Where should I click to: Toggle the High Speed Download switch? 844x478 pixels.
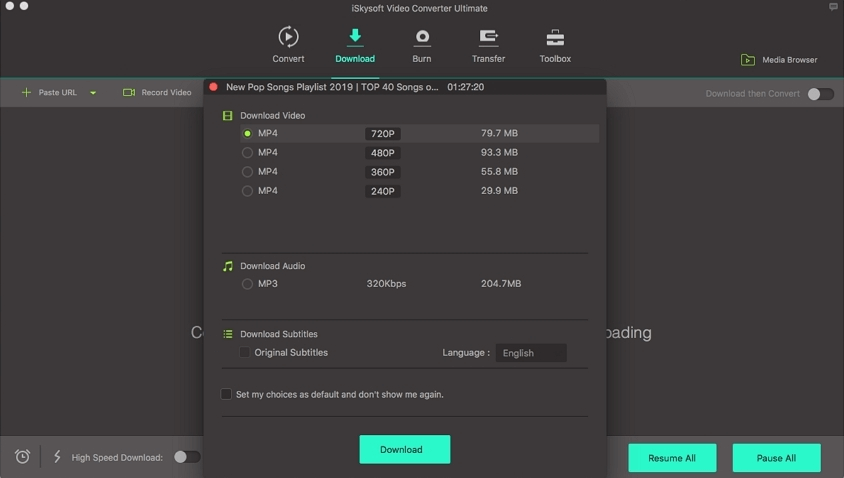point(187,457)
